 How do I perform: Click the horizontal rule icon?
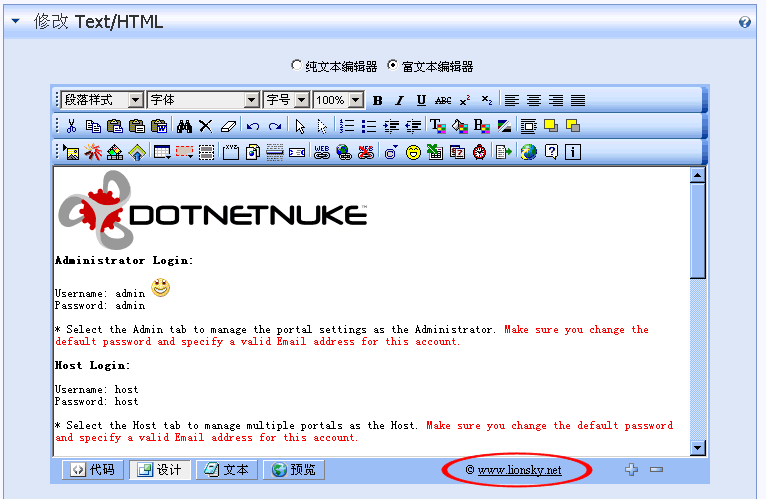275,152
